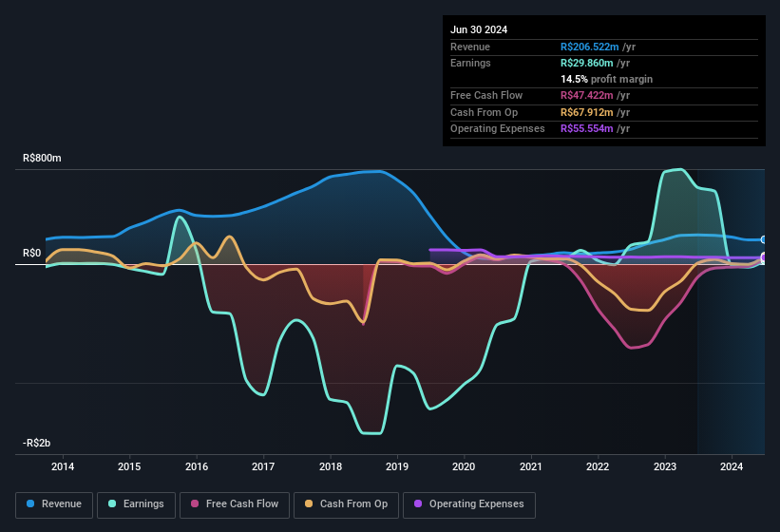Toggle the Revenue legend button
The height and width of the screenshot is (532, 780).
point(54,504)
